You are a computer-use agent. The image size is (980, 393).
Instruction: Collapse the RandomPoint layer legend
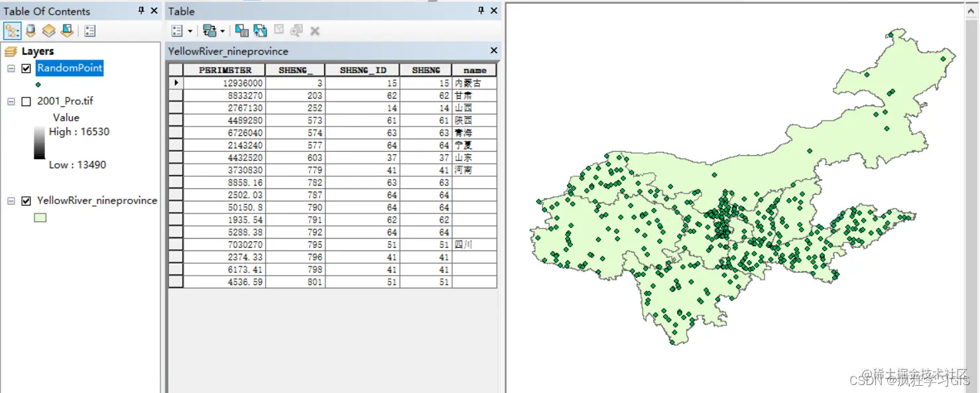[x=11, y=68]
